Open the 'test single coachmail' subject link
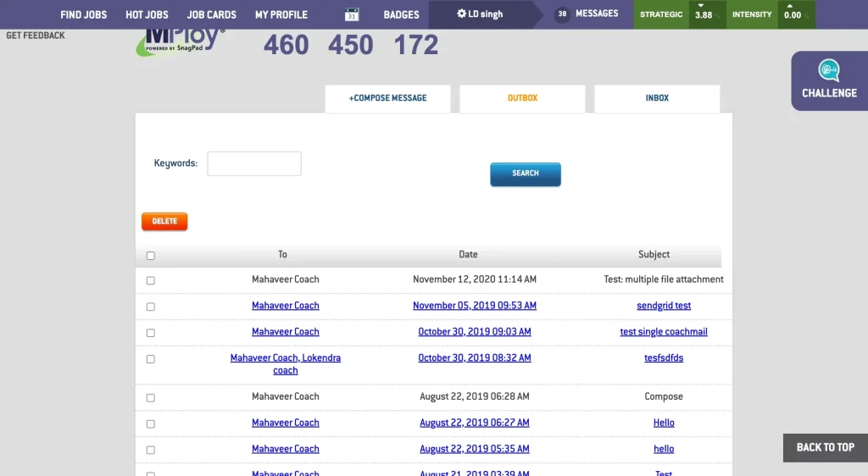Screen dimensions: 868x476 pos(663,332)
